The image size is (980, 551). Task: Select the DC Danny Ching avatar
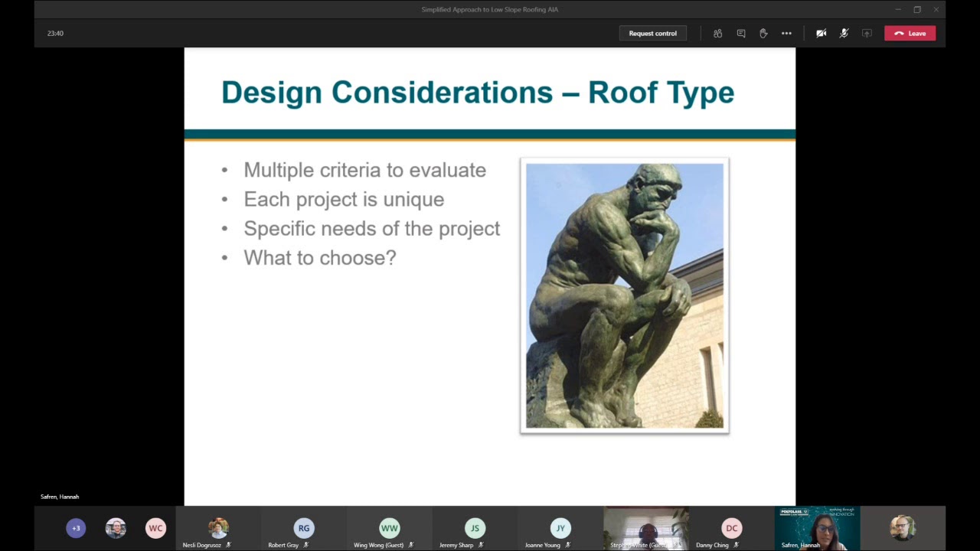732,528
